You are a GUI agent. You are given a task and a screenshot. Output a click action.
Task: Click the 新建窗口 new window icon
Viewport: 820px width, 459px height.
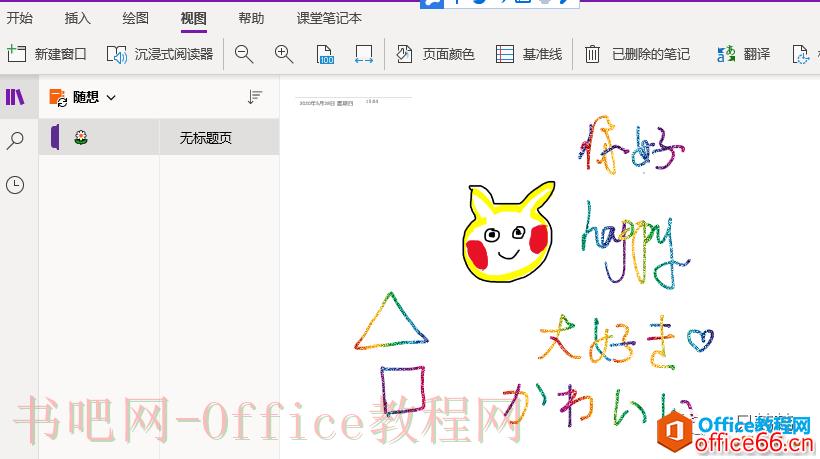17,53
